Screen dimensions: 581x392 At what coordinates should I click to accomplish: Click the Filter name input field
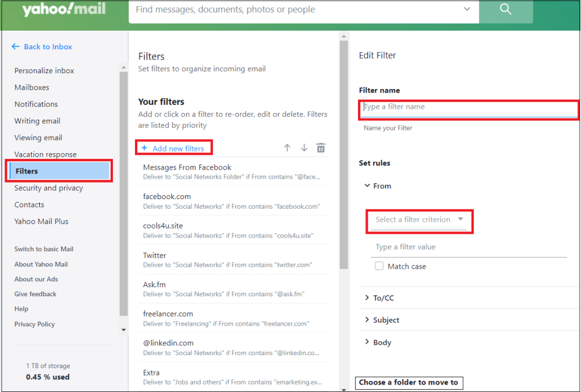click(469, 107)
